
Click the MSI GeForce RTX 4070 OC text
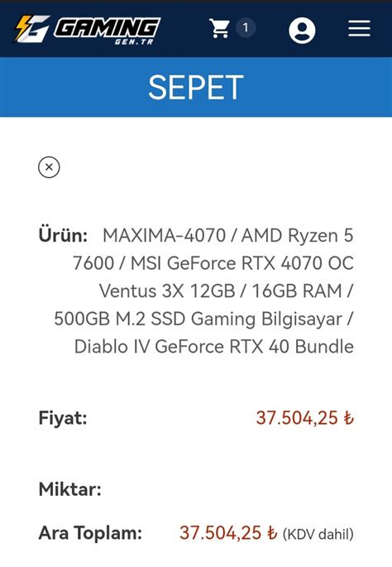(x=242, y=263)
